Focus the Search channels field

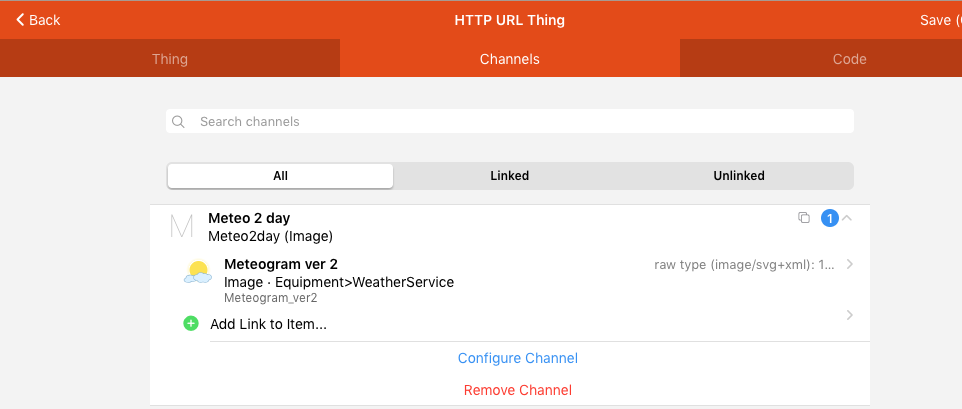tap(520, 122)
